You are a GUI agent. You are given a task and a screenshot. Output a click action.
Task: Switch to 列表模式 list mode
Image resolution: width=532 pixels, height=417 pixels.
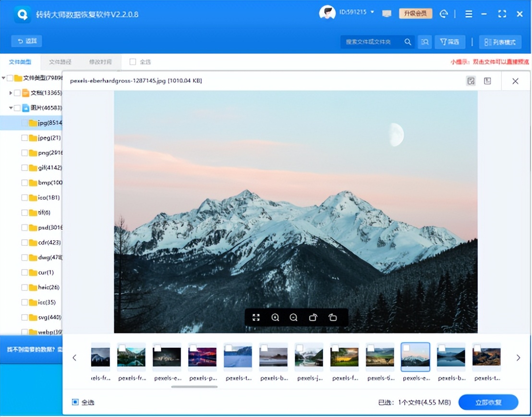pos(500,42)
